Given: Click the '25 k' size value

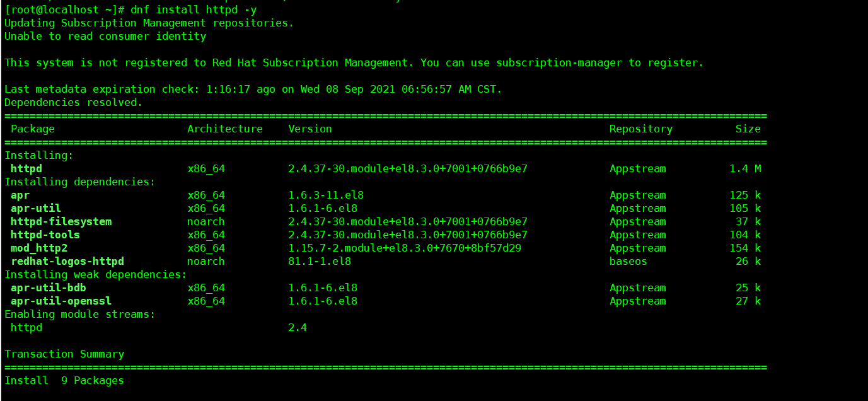Looking at the screenshot, I should (748, 288).
